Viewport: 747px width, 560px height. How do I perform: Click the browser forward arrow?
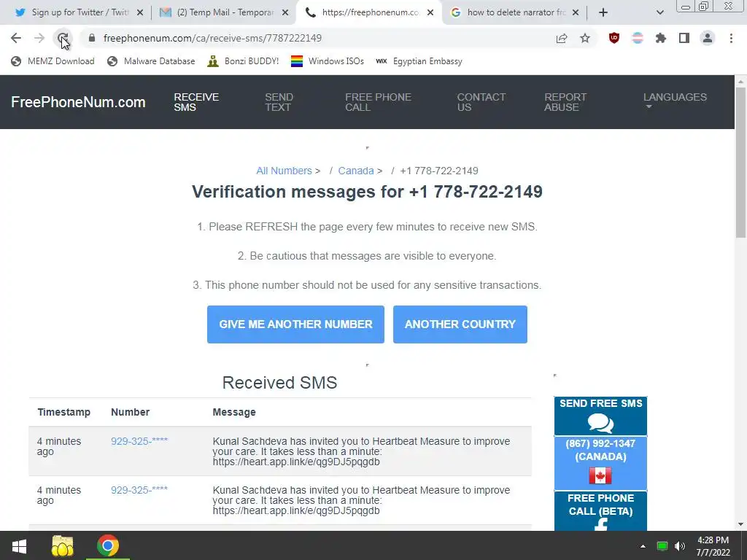coord(39,38)
